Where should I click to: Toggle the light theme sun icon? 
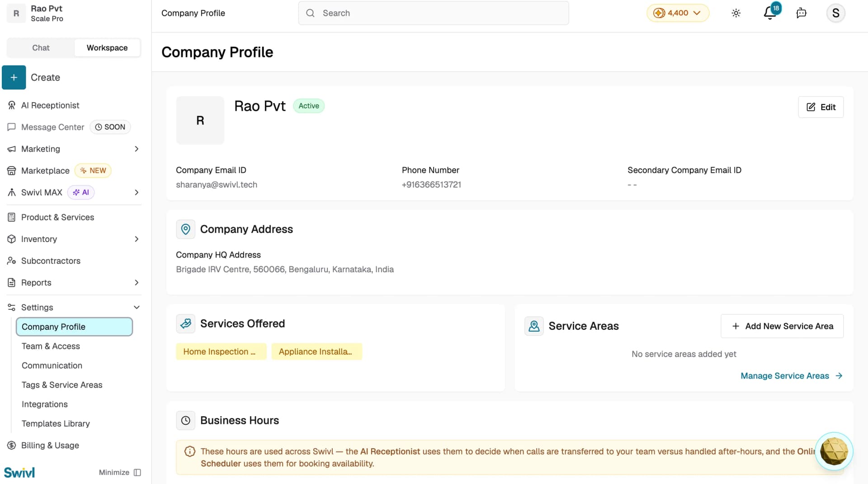pos(736,13)
